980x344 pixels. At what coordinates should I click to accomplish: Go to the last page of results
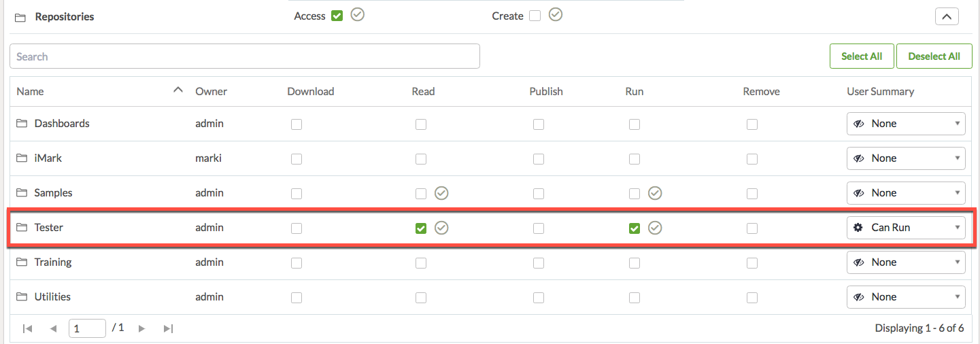tap(168, 328)
